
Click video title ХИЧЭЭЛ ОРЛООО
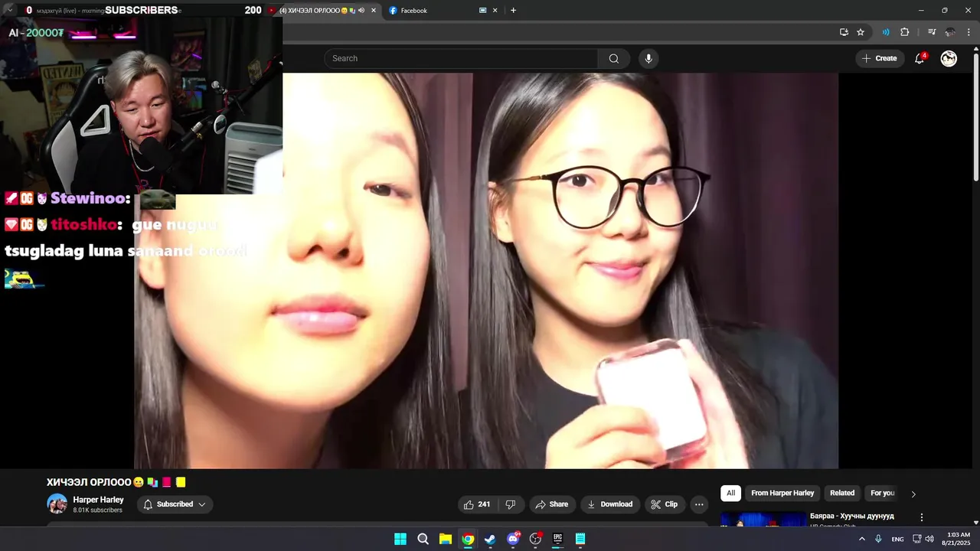point(116,482)
